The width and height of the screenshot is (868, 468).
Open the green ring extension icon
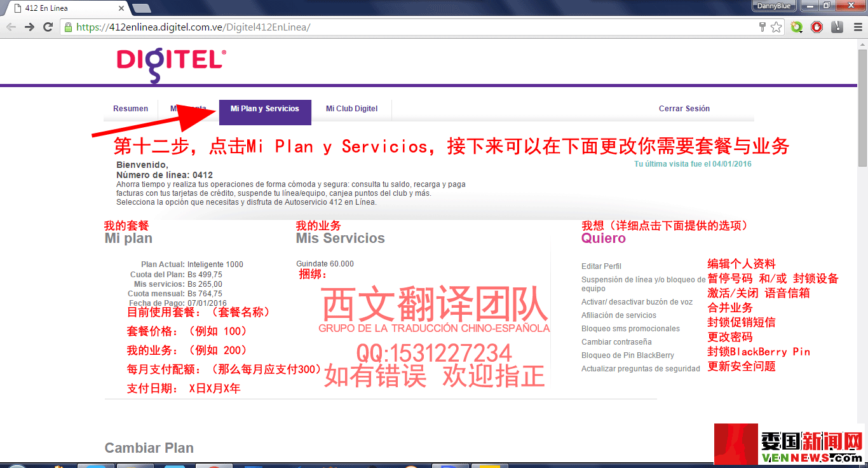click(797, 27)
